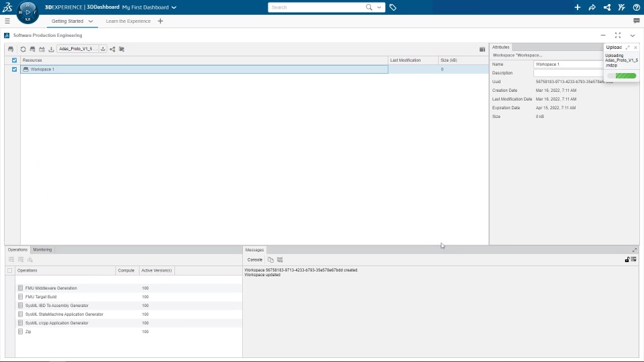Toggle the columns layout icon above Attributes
The width and height of the screenshot is (644, 362).
click(x=482, y=49)
